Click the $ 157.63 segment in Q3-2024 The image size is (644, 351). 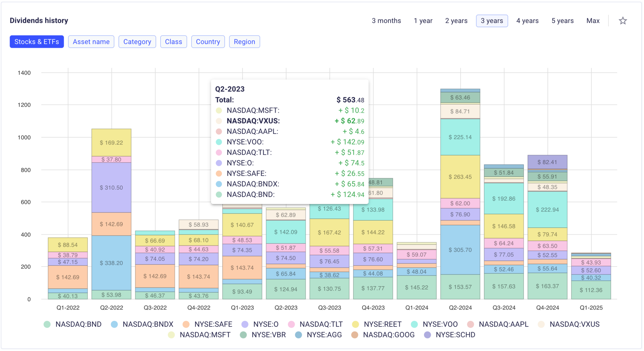pos(504,286)
